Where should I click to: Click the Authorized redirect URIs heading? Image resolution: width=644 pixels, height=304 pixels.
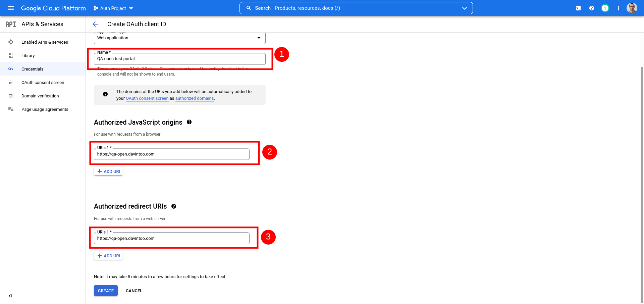[x=130, y=206]
